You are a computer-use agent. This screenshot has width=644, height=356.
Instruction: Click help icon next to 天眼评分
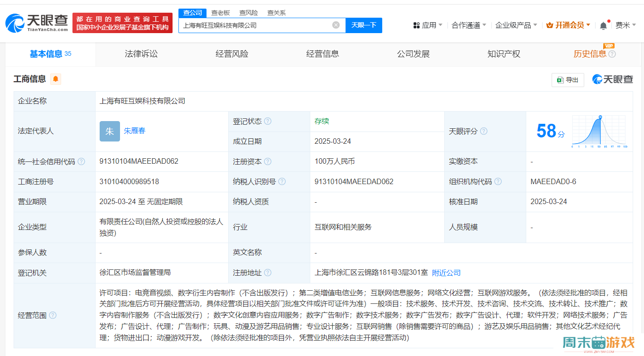click(484, 131)
